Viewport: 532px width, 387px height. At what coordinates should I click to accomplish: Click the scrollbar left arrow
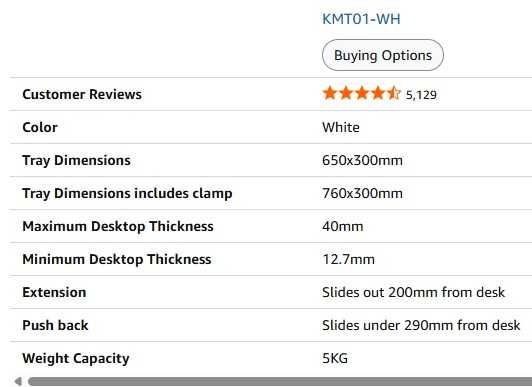18,381
